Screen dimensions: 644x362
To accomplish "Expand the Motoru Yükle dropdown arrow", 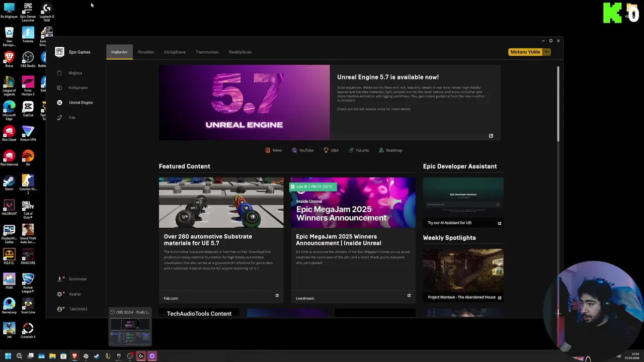I will click(546, 52).
